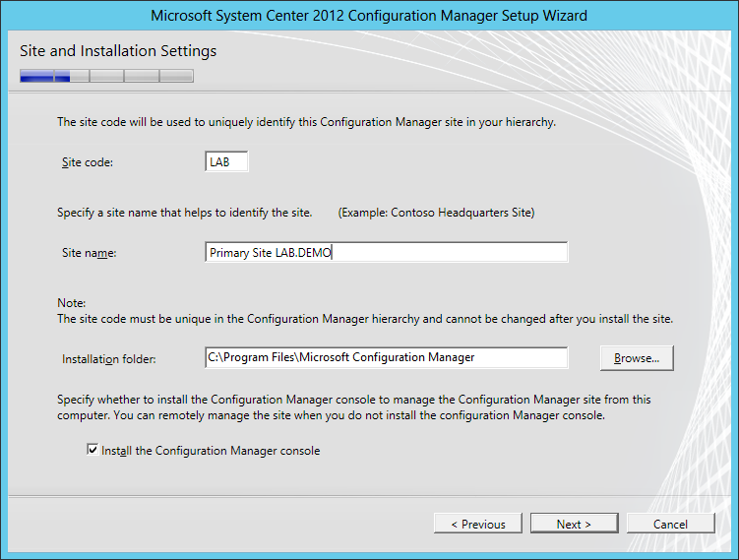739x560 pixels.
Task: Click the 'Note:' text above installation folder
Action: (x=72, y=302)
